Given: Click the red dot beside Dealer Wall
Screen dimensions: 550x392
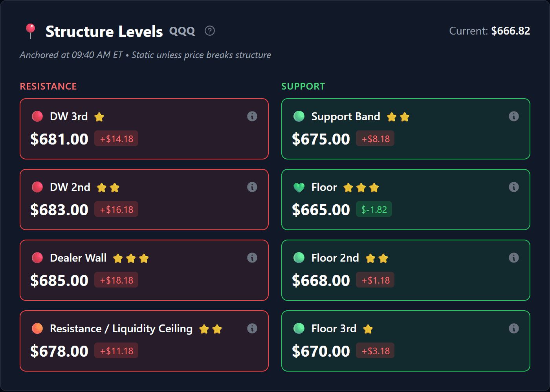Looking at the screenshot, I should click(37, 258).
